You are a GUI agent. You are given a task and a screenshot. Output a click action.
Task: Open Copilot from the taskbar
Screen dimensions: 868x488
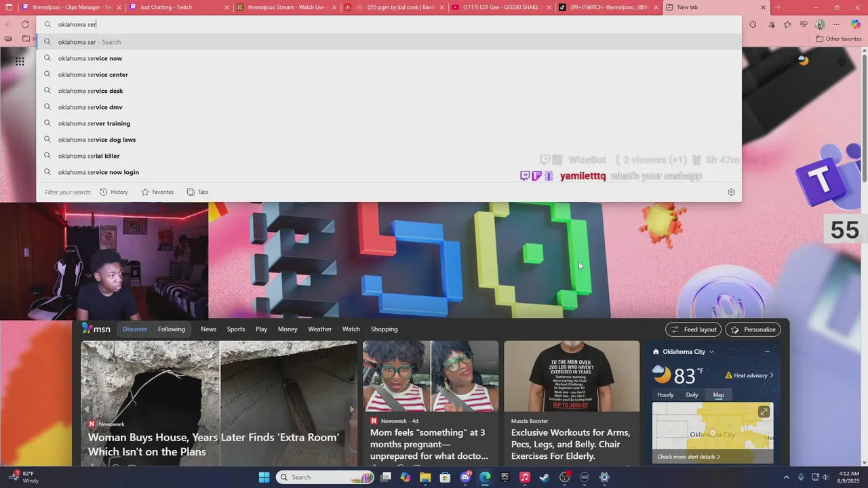(406, 477)
